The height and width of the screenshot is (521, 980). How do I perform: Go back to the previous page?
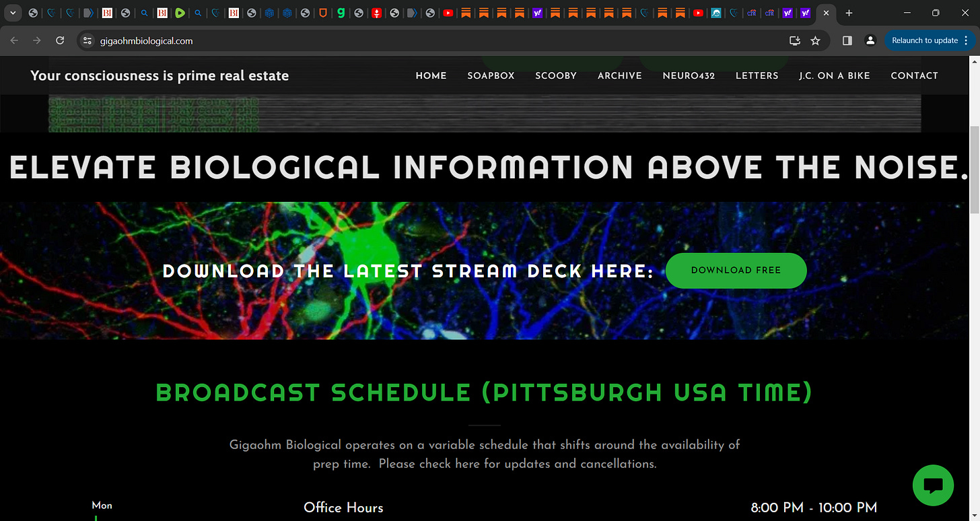(14, 40)
